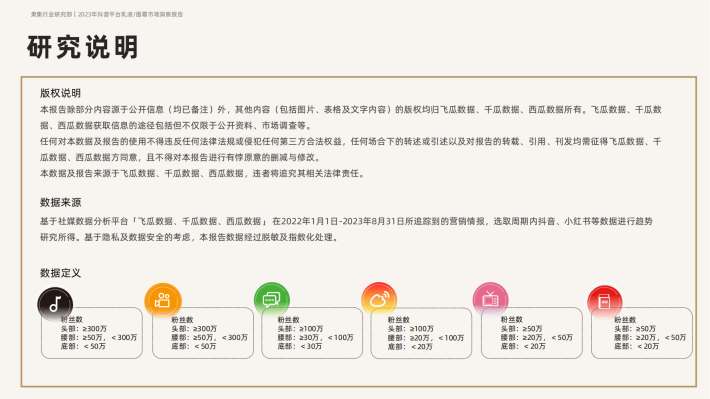The height and width of the screenshot is (399, 710).
Task: Click the pink TV Bilibili icon
Action: tap(490, 299)
